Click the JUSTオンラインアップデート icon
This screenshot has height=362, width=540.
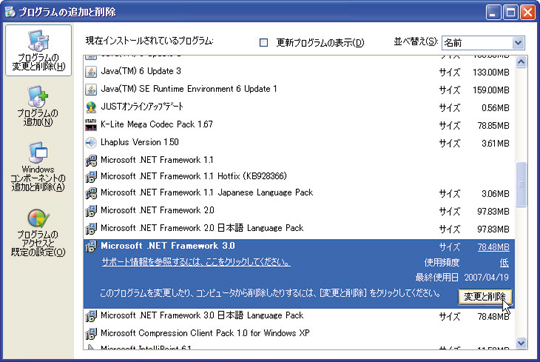pyautogui.click(x=91, y=107)
